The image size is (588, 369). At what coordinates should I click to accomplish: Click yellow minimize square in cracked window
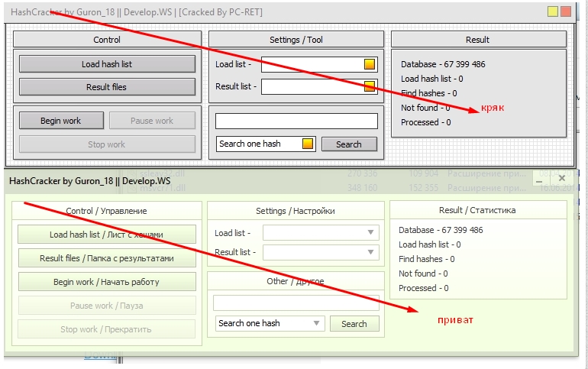pyautogui.click(x=552, y=11)
